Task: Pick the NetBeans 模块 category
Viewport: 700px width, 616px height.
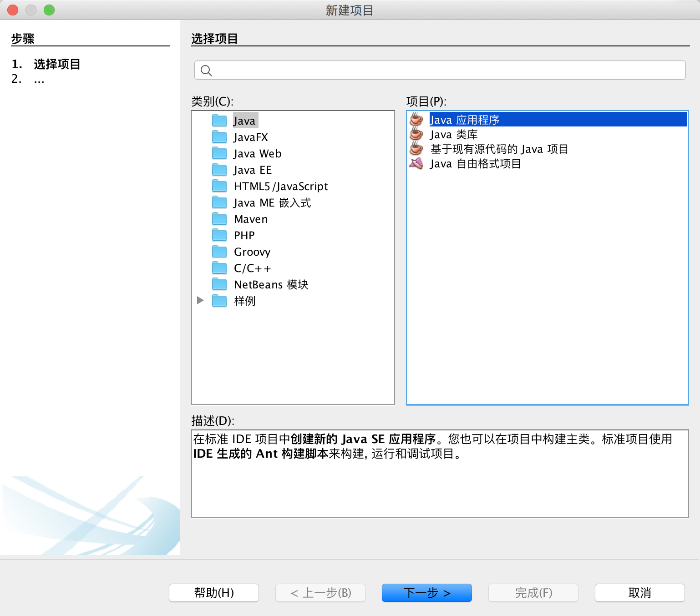Action: (x=271, y=284)
